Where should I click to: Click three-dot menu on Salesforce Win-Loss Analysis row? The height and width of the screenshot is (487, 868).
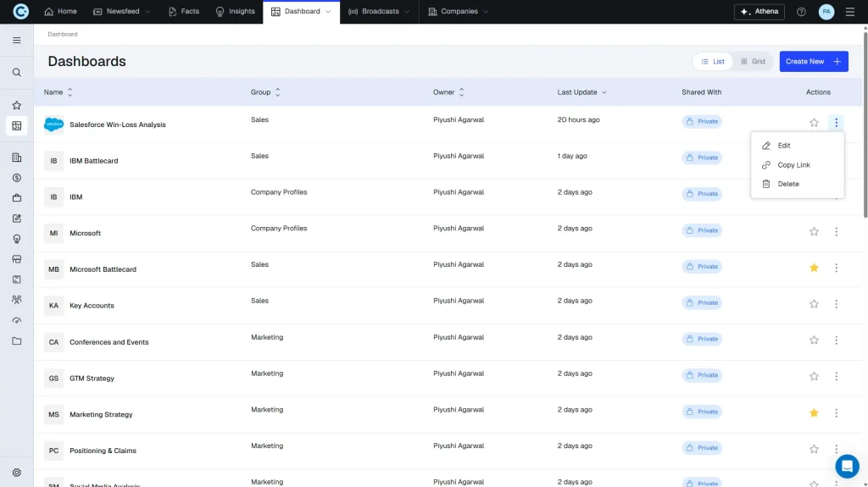(836, 122)
